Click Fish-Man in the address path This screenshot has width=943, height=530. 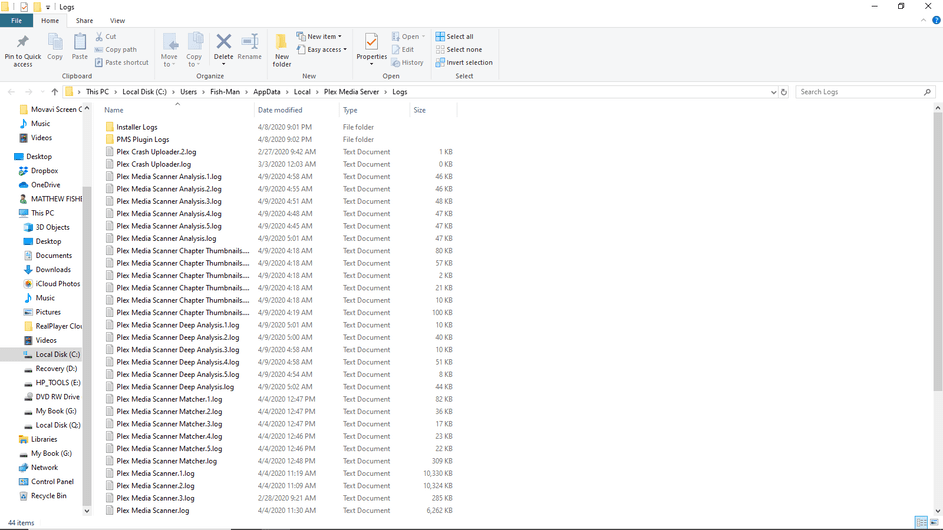(225, 92)
